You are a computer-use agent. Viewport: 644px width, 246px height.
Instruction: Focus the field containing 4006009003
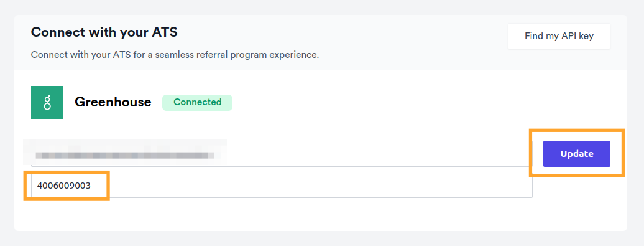282,186
